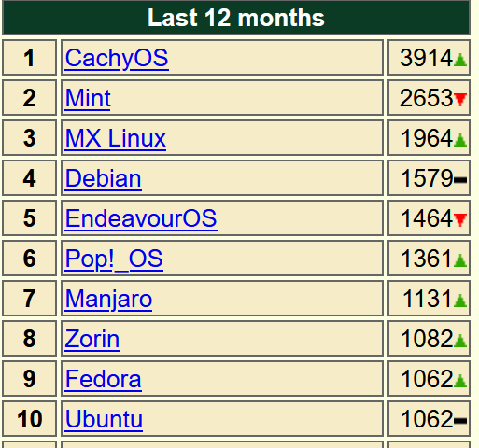Select the hit count 1579

coord(427,178)
